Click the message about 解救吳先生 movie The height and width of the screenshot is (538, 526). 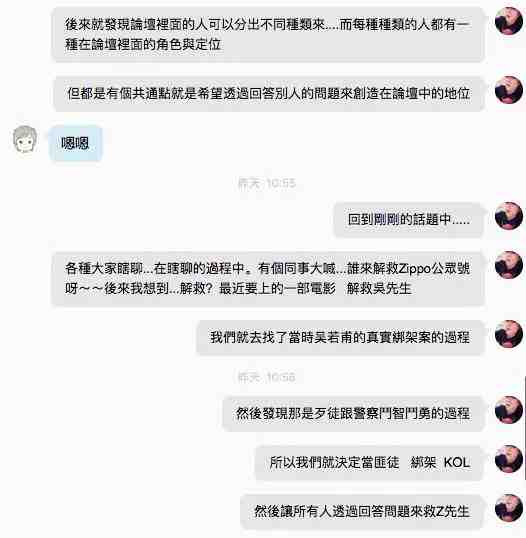[x=268, y=279]
